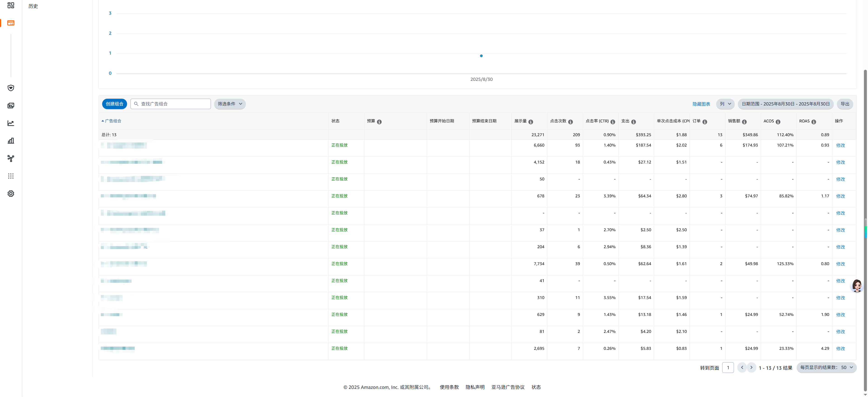This screenshot has height=397, width=868.
Task: Click the 查找广告组合 search field
Action: [170, 104]
